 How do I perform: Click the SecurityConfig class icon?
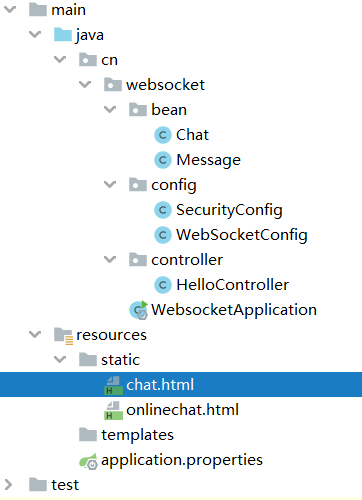point(163,210)
